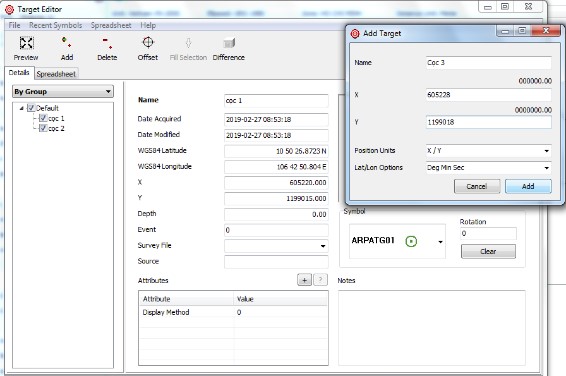Image resolution: width=566 pixels, height=376 pixels.
Task: Click the Name field containing coc 1
Action: (276, 100)
